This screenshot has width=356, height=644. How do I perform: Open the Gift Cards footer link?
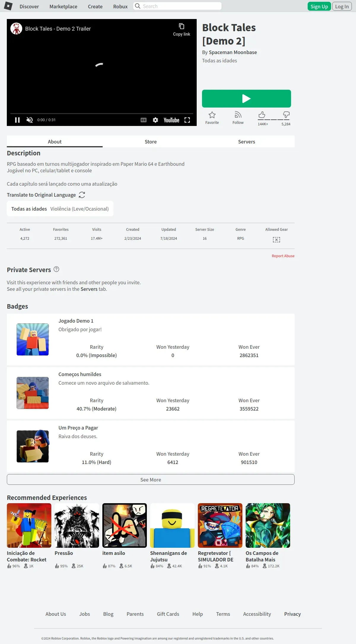[168, 614]
